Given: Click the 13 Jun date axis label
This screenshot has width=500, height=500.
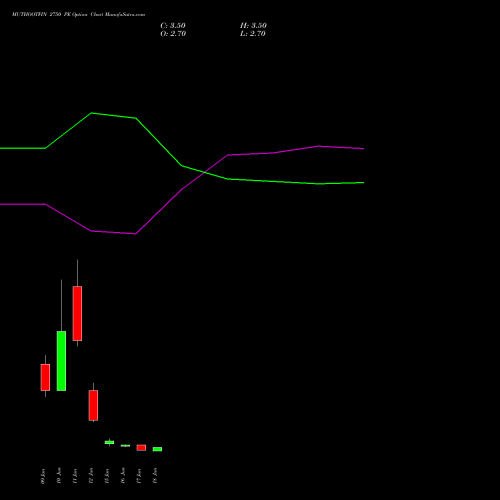Looking at the screenshot, I should 107,476.
